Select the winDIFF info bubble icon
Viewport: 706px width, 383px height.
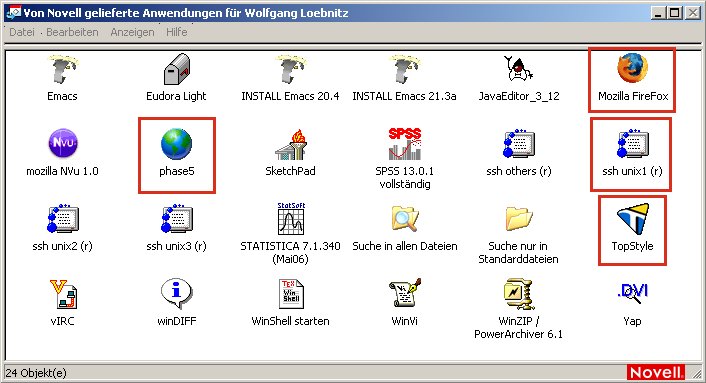[x=176, y=293]
